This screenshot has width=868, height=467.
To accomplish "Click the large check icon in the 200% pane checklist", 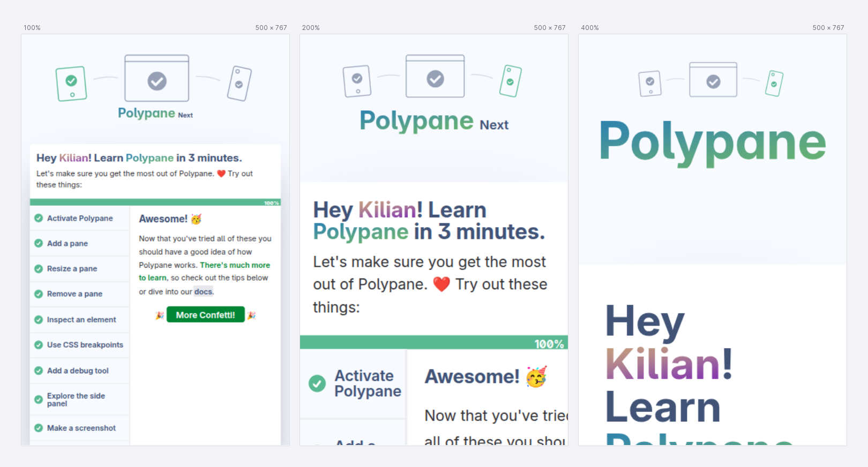I will pos(317,383).
